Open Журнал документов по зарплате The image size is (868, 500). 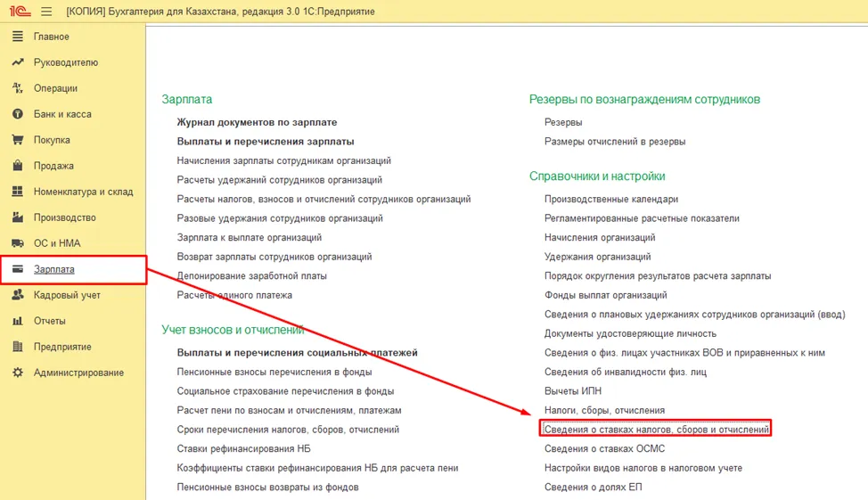click(257, 122)
